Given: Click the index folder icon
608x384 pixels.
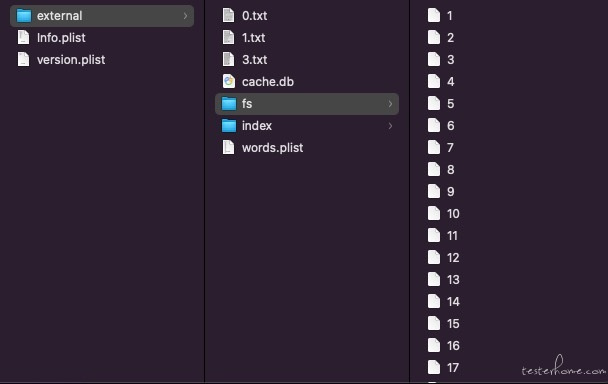Looking at the screenshot, I should [x=229, y=126].
